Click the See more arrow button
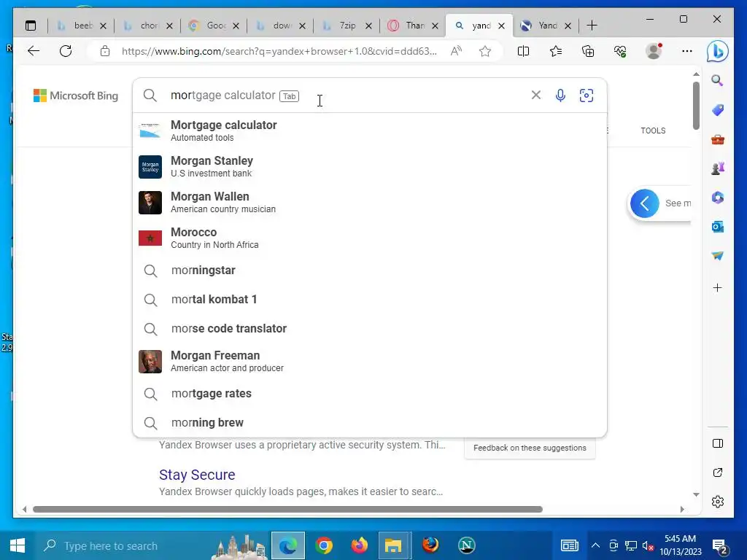Image resolution: width=747 pixels, height=560 pixels. point(644,203)
